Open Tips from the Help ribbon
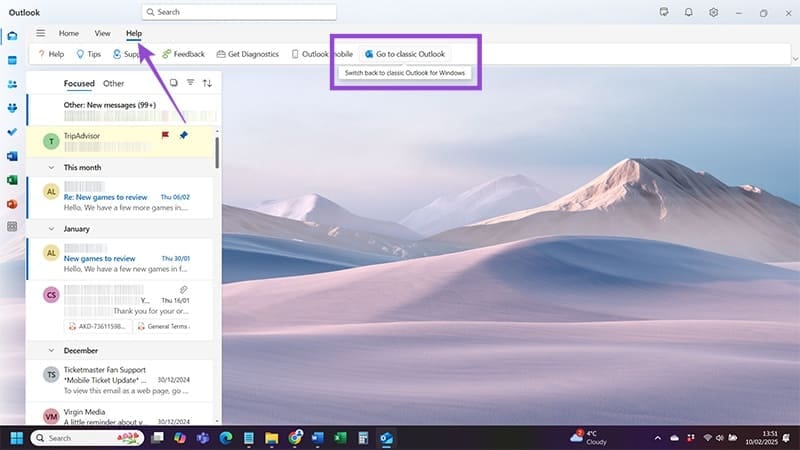This screenshot has width=800, height=450. [88, 54]
